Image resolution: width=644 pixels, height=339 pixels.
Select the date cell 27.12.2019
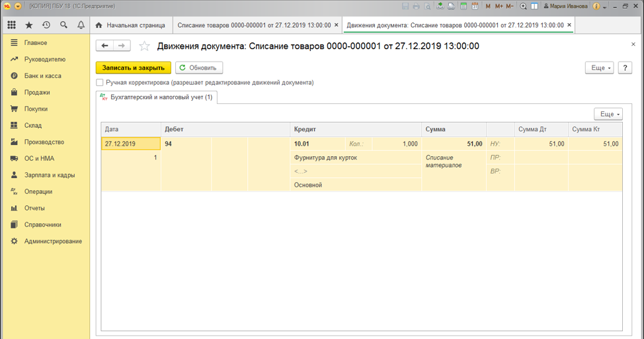pyautogui.click(x=131, y=144)
